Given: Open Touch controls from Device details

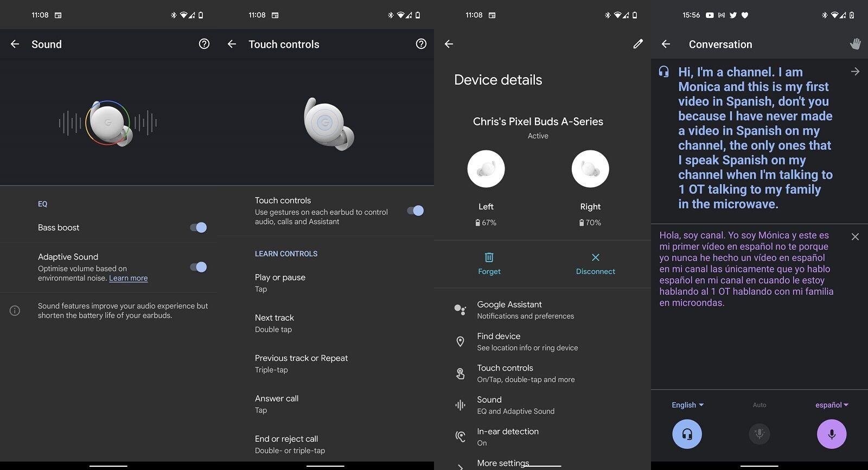Looking at the screenshot, I should pos(542,373).
